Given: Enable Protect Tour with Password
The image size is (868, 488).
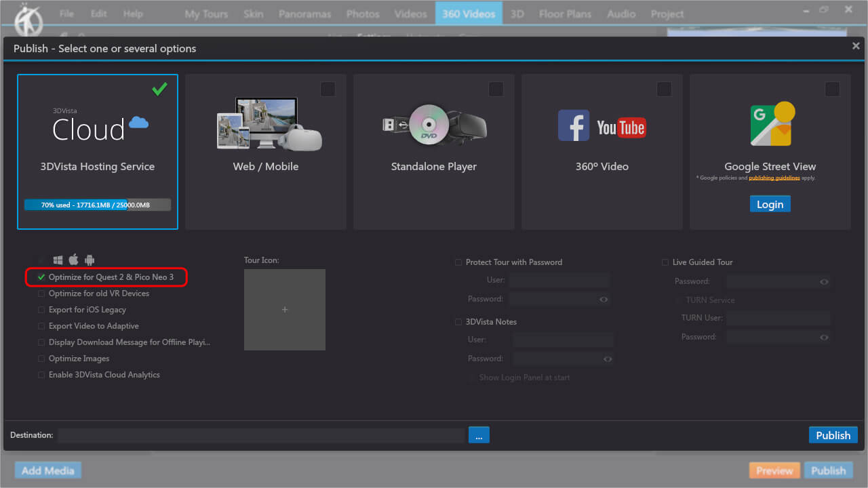Looking at the screenshot, I should [x=459, y=262].
